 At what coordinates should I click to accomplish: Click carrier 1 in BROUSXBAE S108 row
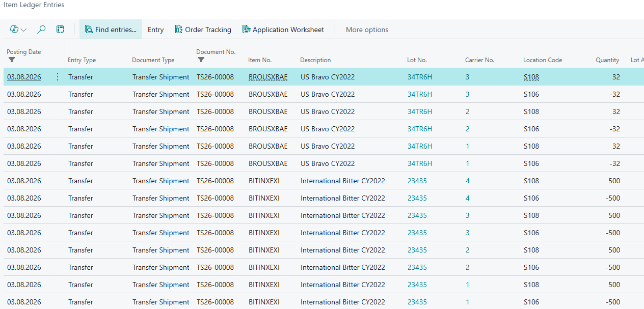click(468, 147)
